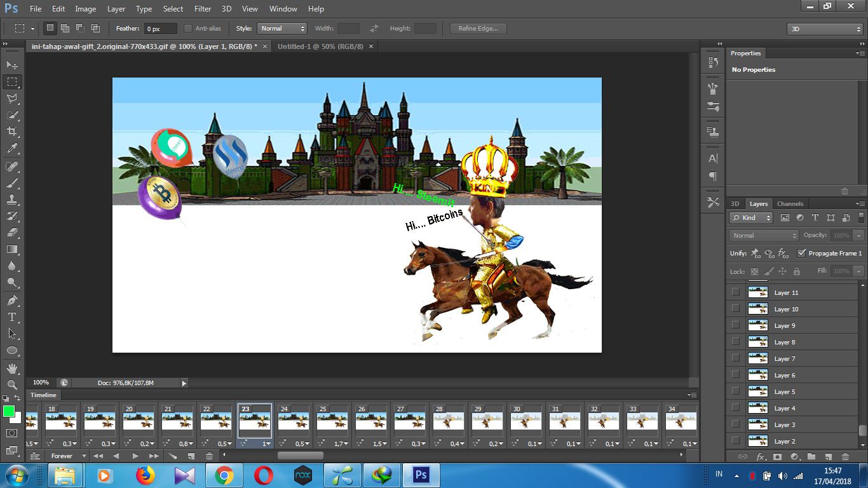Screen dimensions: 868x488
Task: Choose the Hand tool
Action: tap(12, 368)
